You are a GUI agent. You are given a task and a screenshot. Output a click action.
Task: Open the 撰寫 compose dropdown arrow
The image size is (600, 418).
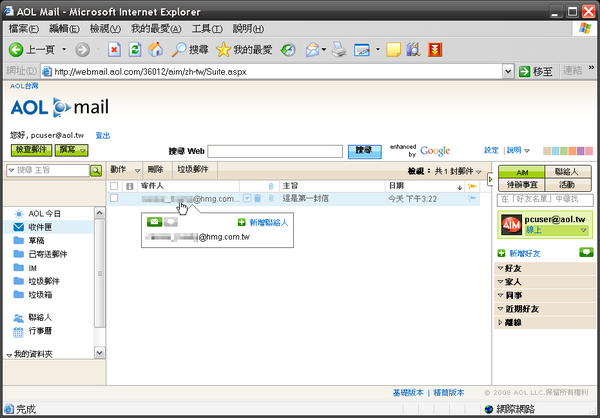[83, 150]
